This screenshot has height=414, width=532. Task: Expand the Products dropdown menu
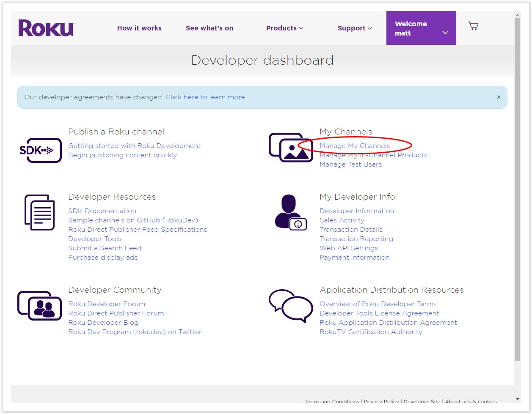[x=284, y=28]
